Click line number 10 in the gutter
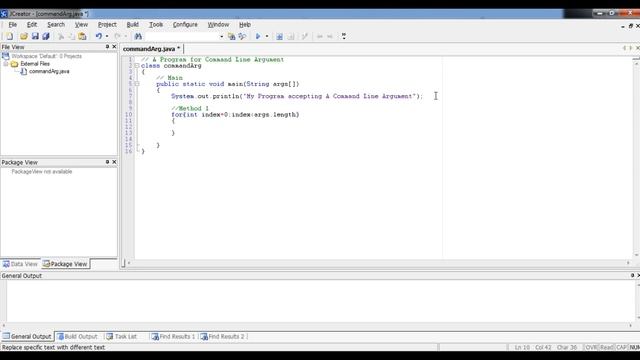Viewport: 640px width, 360px height. (x=128, y=115)
